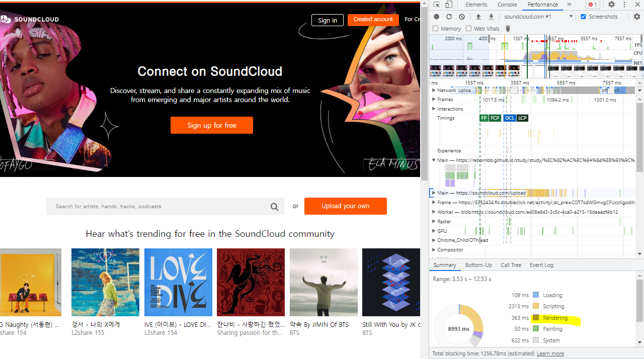Click the Scripting 2315 ms value
The image size is (644, 359).
pyautogui.click(x=519, y=306)
